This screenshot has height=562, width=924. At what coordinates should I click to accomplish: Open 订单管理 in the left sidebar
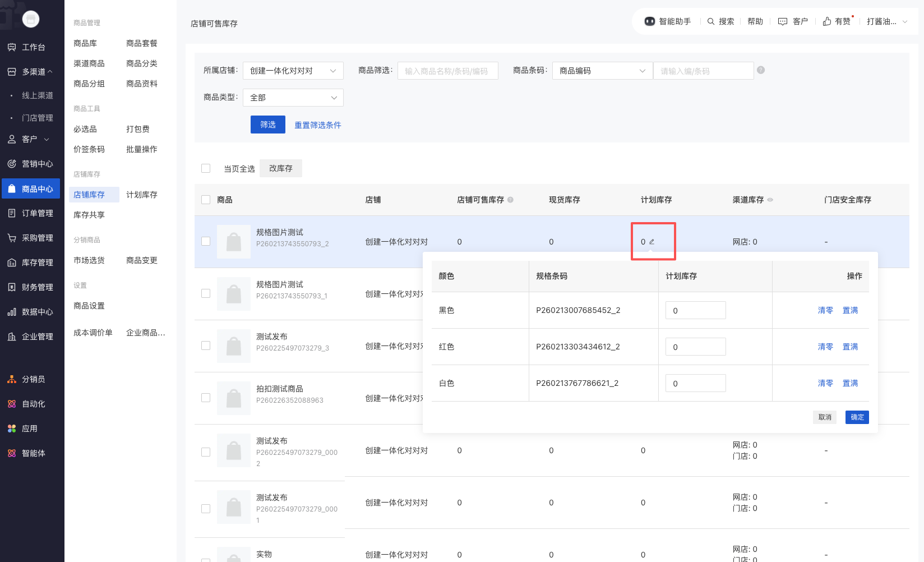coord(37,213)
